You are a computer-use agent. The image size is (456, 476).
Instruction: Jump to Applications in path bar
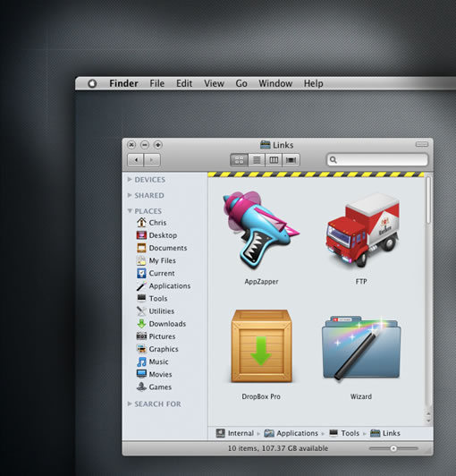click(x=291, y=433)
